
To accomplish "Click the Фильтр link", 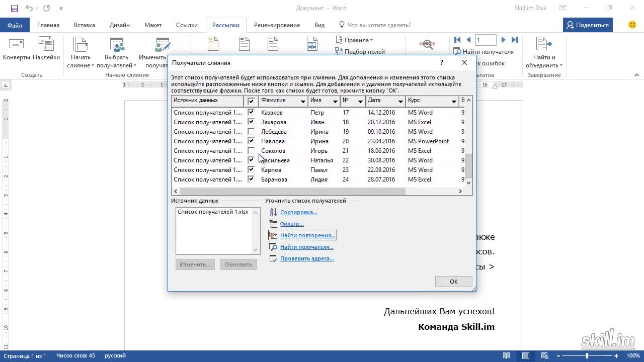I will (292, 224).
